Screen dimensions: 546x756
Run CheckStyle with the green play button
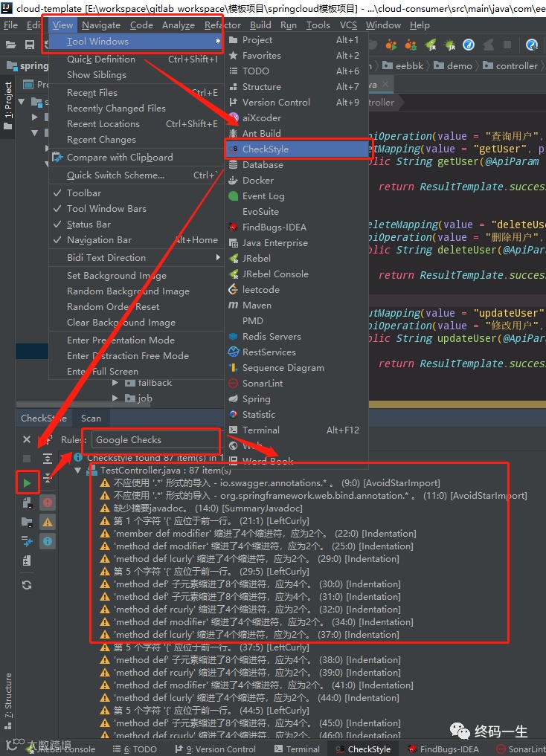coord(27,482)
